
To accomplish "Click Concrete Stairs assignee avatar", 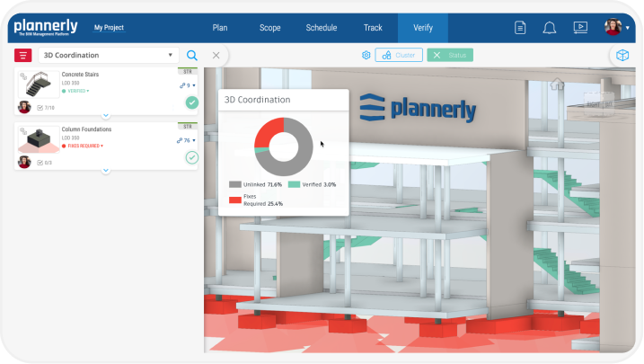I will [24, 107].
